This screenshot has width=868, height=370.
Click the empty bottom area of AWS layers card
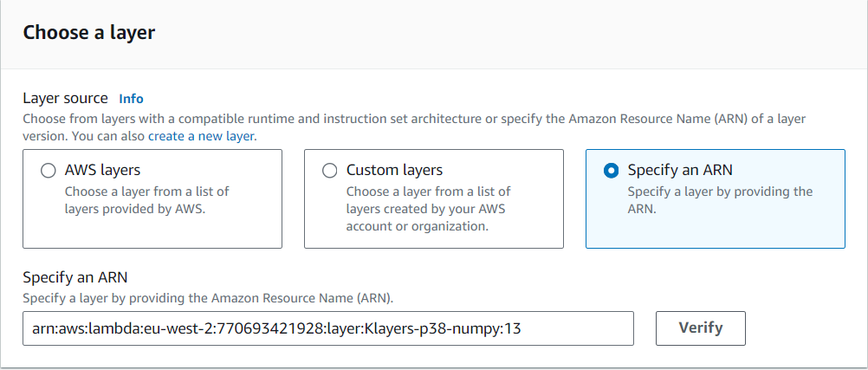[x=152, y=234]
